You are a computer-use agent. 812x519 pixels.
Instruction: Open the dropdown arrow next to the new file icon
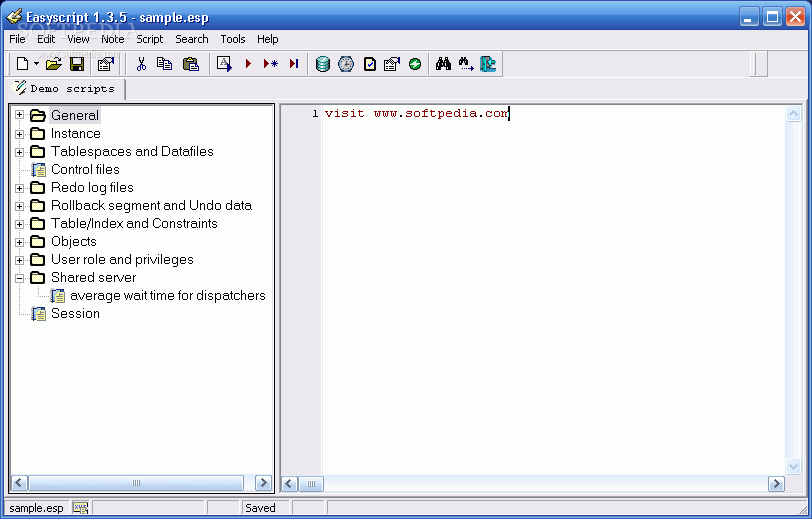(36, 64)
